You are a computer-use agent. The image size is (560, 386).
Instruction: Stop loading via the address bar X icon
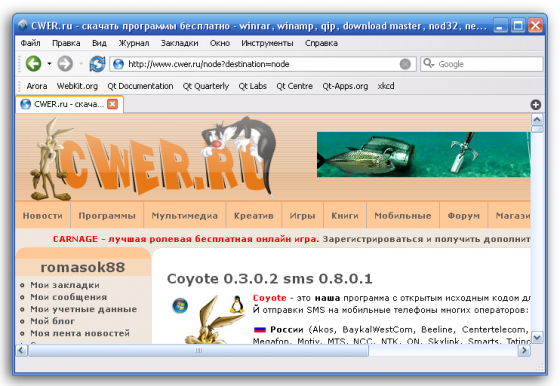[405, 64]
